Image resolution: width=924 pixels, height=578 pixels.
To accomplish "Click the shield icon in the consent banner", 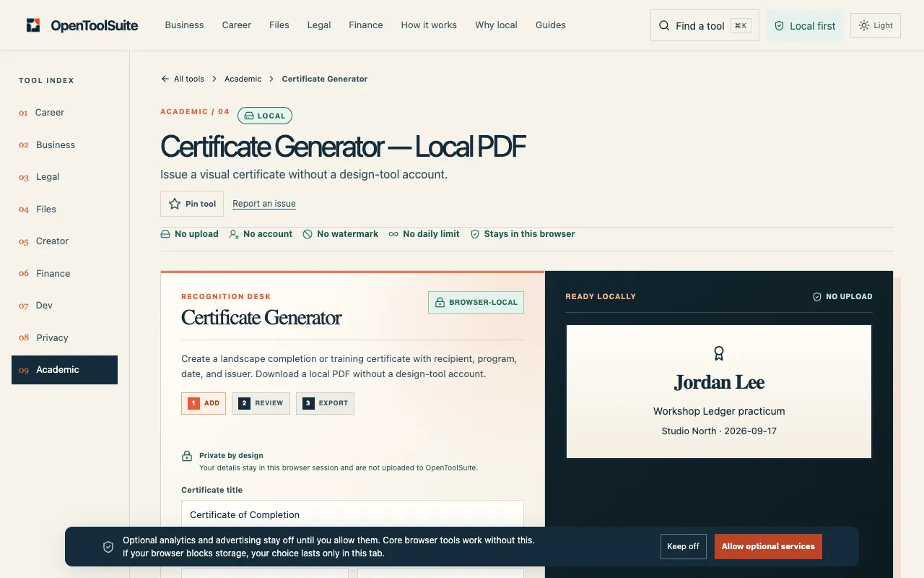I will point(108,547).
